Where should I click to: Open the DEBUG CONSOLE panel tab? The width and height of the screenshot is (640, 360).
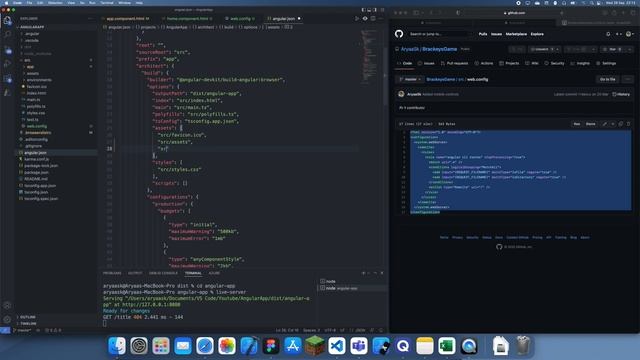point(163,273)
